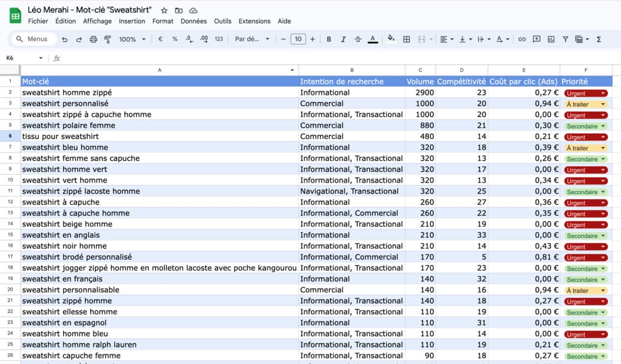
Task: Open the borders tool
Action: (406, 39)
